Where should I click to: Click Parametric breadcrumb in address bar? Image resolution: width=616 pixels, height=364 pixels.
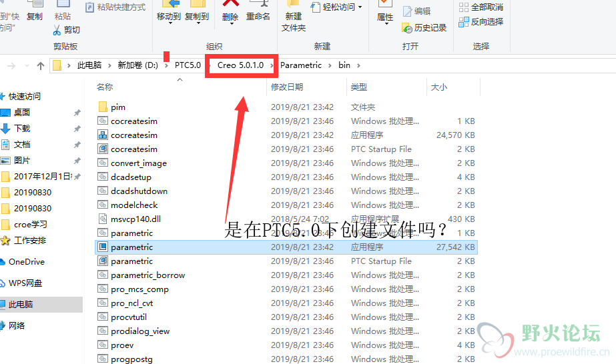(x=301, y=65)
